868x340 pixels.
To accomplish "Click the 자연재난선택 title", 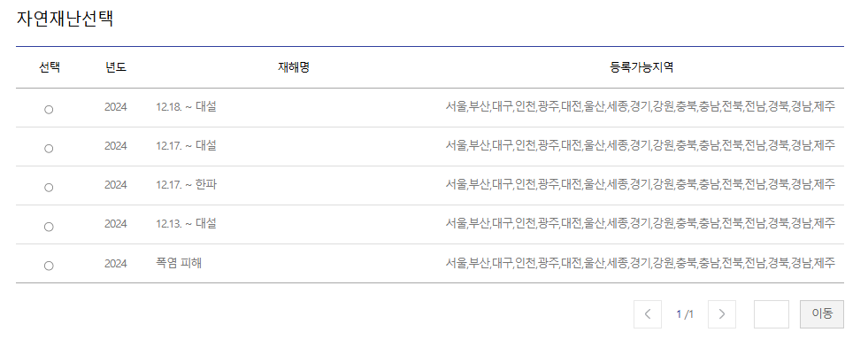I will pos(65,19).
